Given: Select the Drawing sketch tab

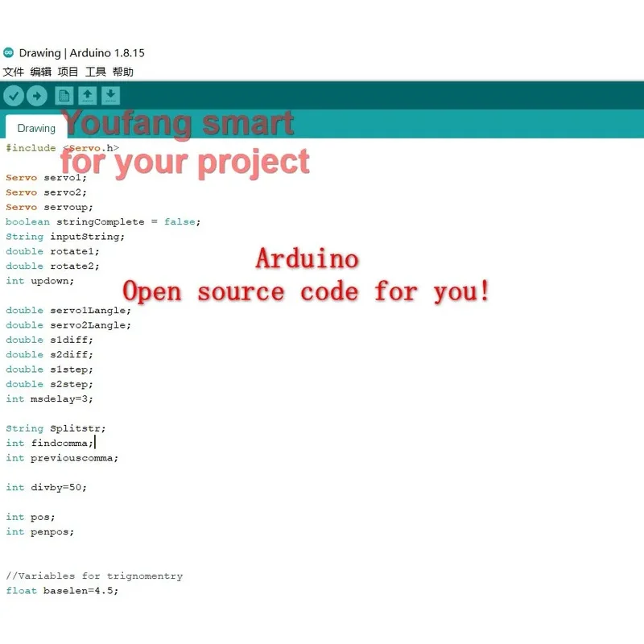Looking at the screenshot, I should tap(36, 128).
